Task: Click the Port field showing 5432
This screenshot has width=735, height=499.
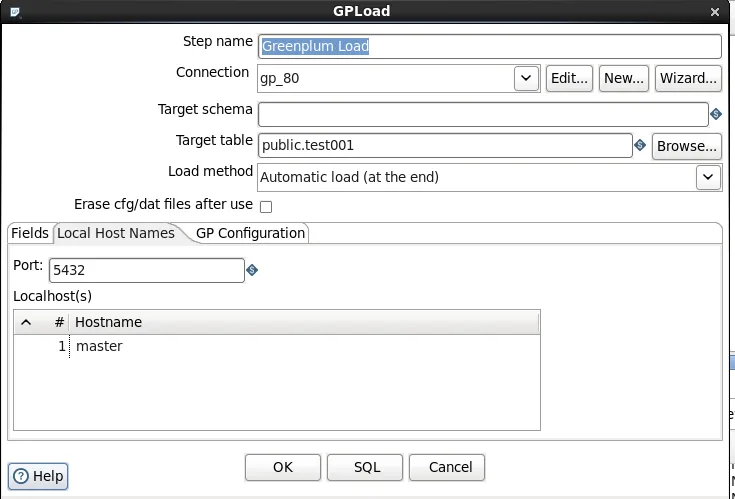Action: point(147,270)
